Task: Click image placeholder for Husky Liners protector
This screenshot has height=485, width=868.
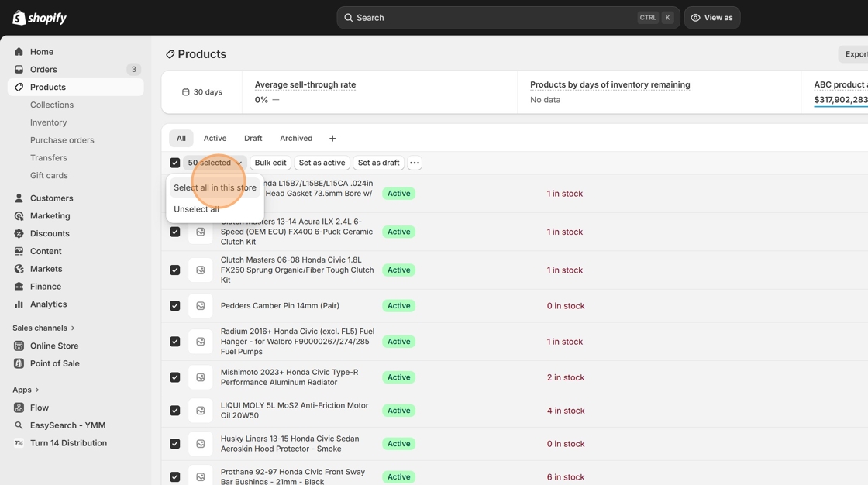Action: pyautogui.click(x=201, y=444)
